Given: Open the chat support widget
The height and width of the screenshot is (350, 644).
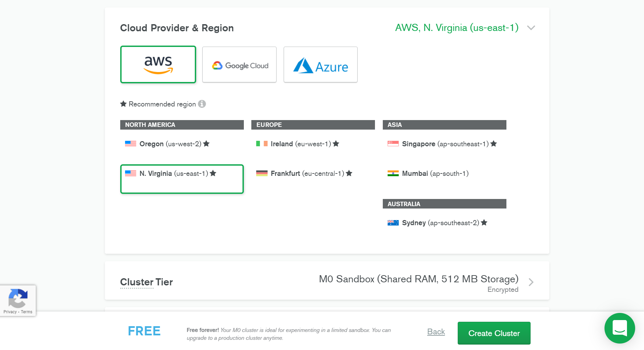Looking at the screenshot, I should tap(620, 328).
